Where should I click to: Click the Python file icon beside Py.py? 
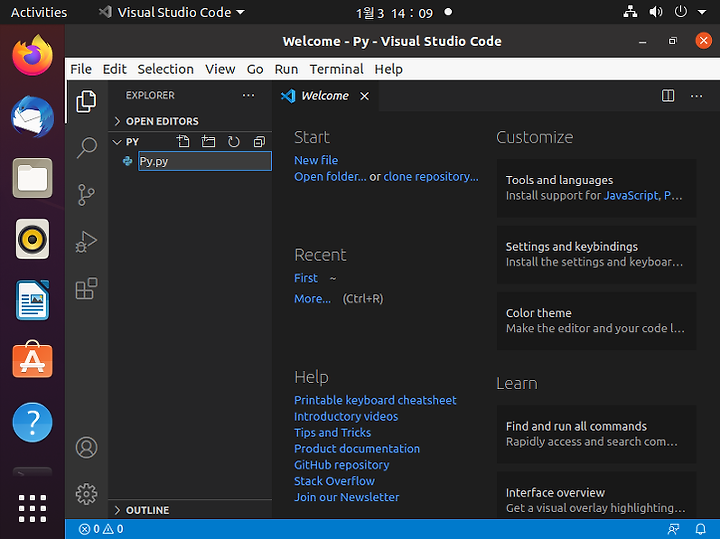[128, 161]
